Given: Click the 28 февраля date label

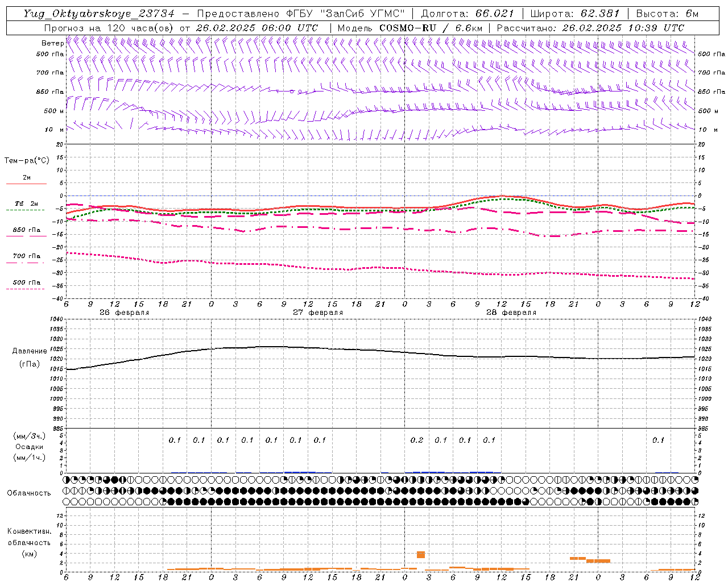Looking at the screenshot, I should click(x=511, y=313).
